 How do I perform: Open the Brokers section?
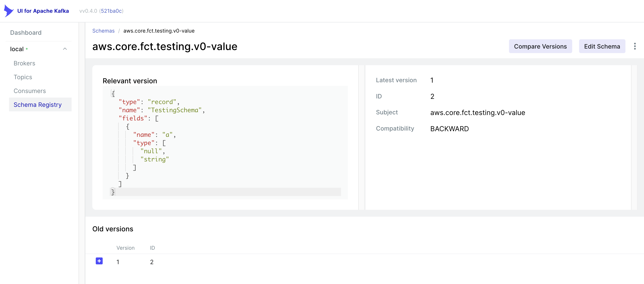tap(24, 63)
